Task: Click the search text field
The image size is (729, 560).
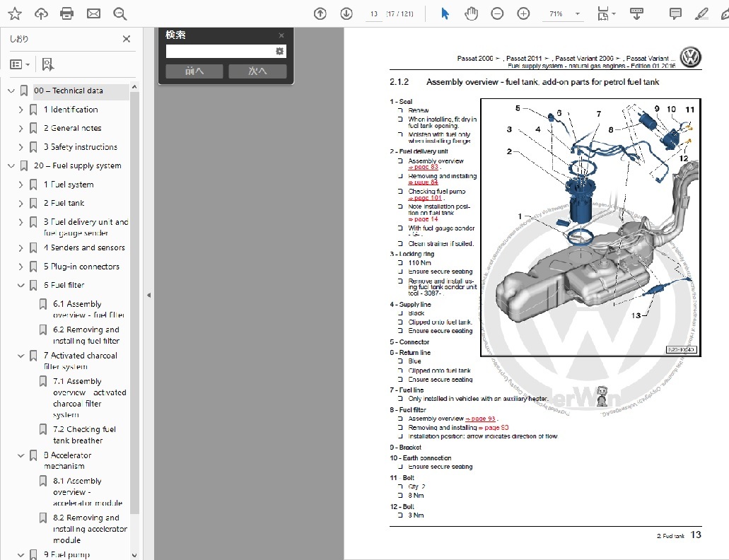Action: pyautogui.click(x=221, y=51)
